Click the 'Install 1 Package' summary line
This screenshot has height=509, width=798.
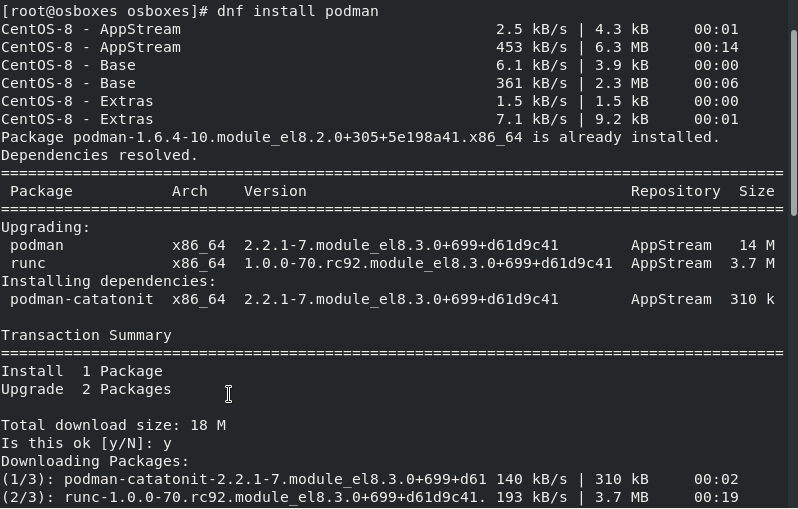(82, 371)
